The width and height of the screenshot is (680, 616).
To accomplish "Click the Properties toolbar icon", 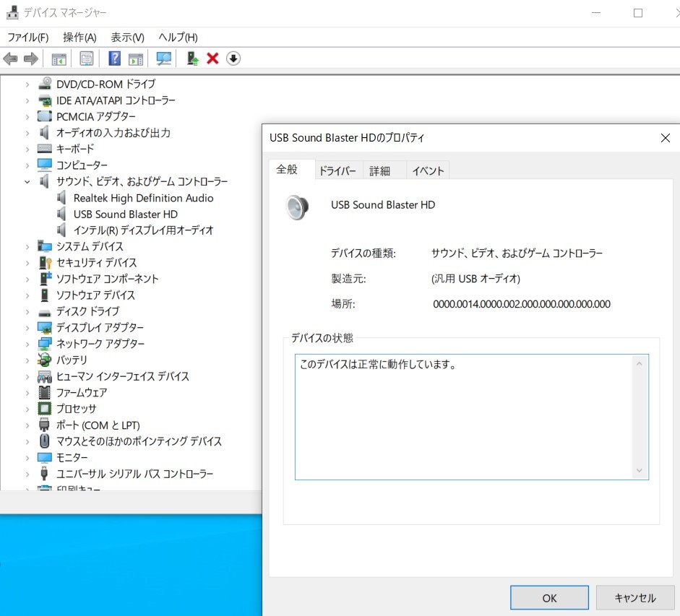I will [x=87, y=58].
